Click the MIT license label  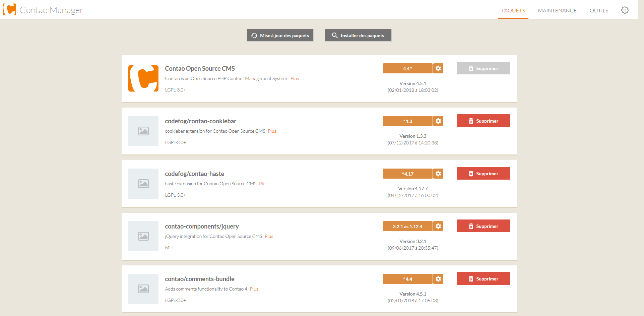[169, 248]
